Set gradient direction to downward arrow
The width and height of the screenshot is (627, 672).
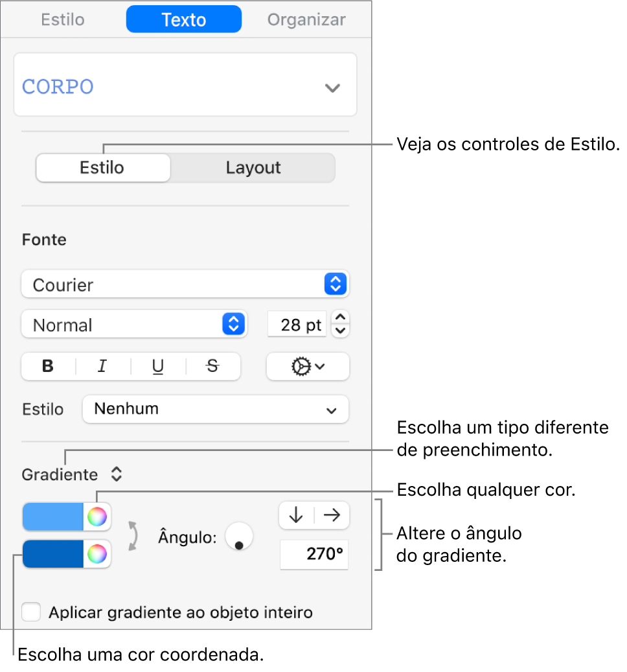[296, 515]
